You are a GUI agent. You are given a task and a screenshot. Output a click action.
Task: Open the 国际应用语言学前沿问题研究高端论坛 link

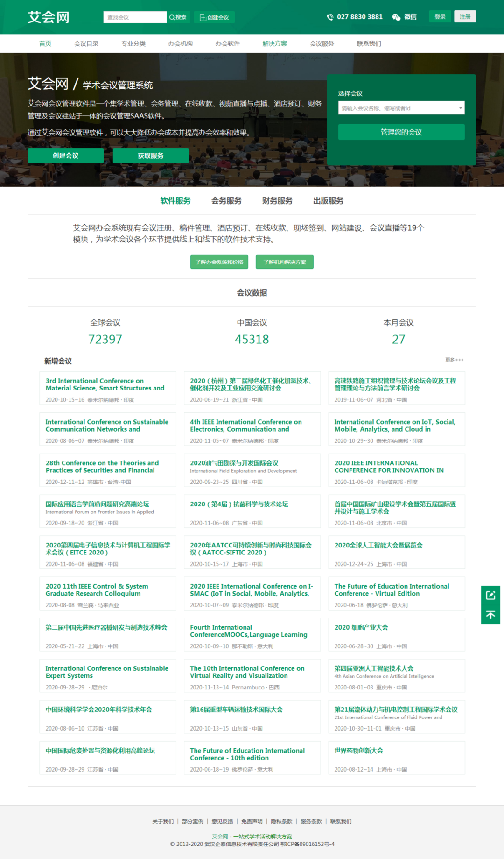[x=97, y=504]
